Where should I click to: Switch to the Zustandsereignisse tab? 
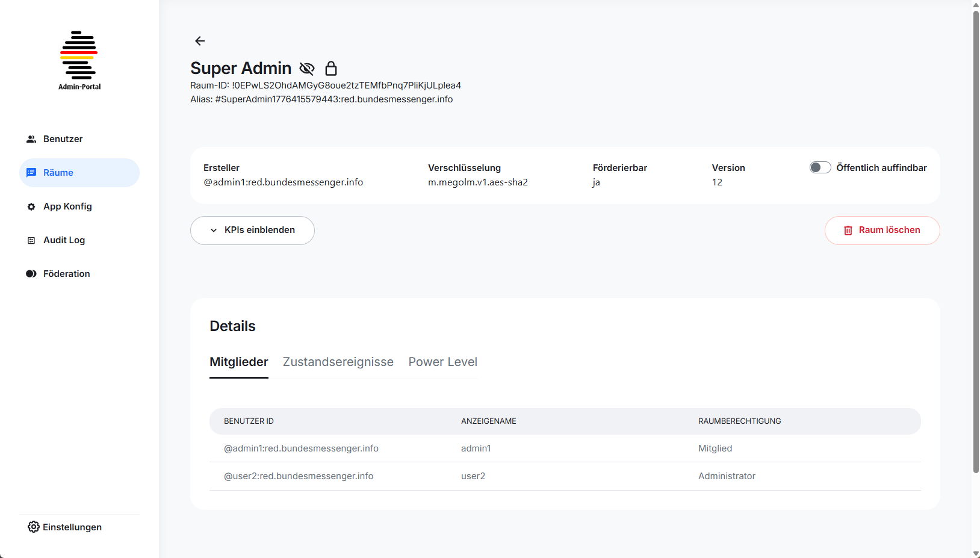338,362
